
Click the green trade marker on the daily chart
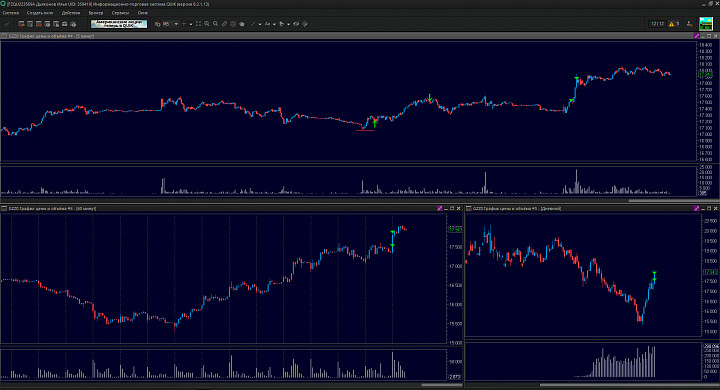point(654,277)
